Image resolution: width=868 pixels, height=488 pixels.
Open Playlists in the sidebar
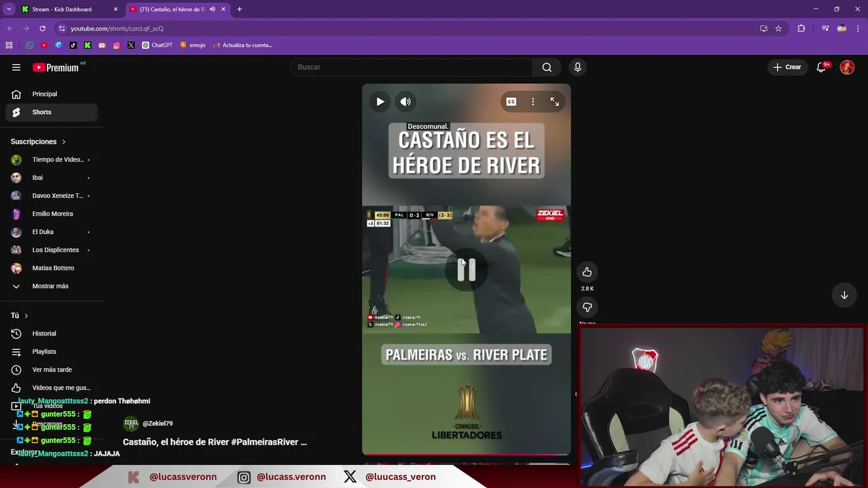pos(52,352)
